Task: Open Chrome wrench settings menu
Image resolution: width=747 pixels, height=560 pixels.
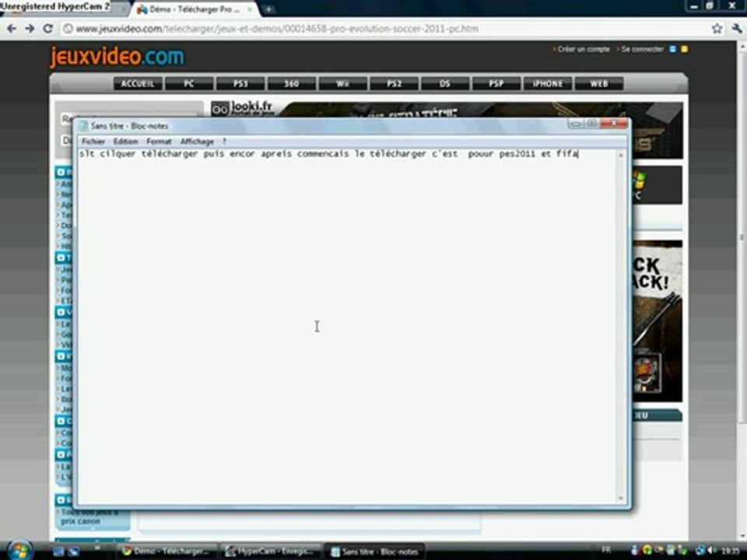Action: click(x=737, y=29)
